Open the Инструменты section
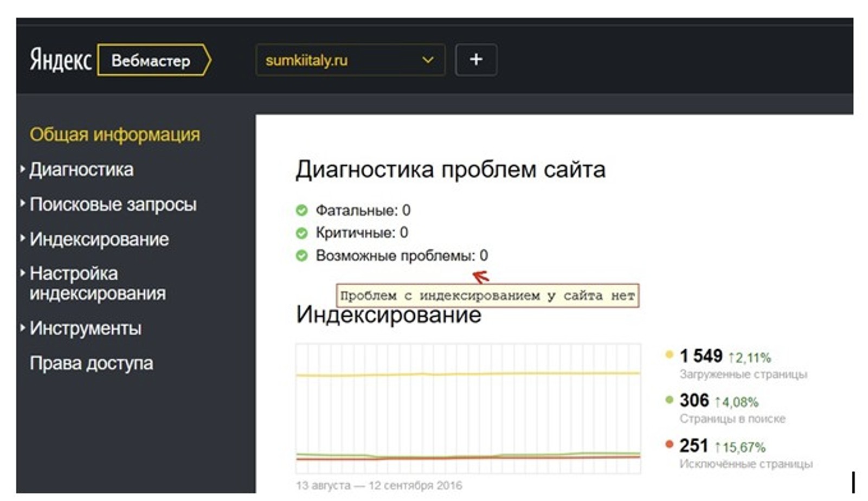The height and width of the screenshot is (501, 868). pos(86,328)
